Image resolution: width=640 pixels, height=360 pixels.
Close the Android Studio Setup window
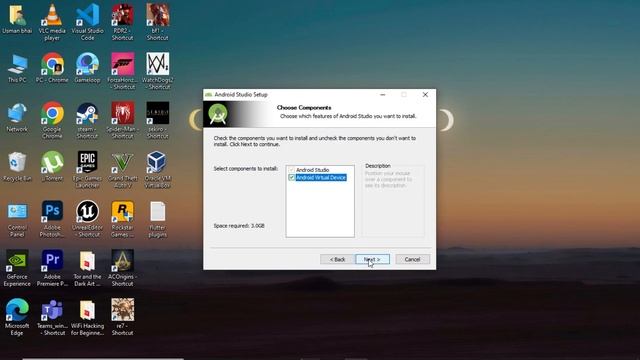click(425, 94)
